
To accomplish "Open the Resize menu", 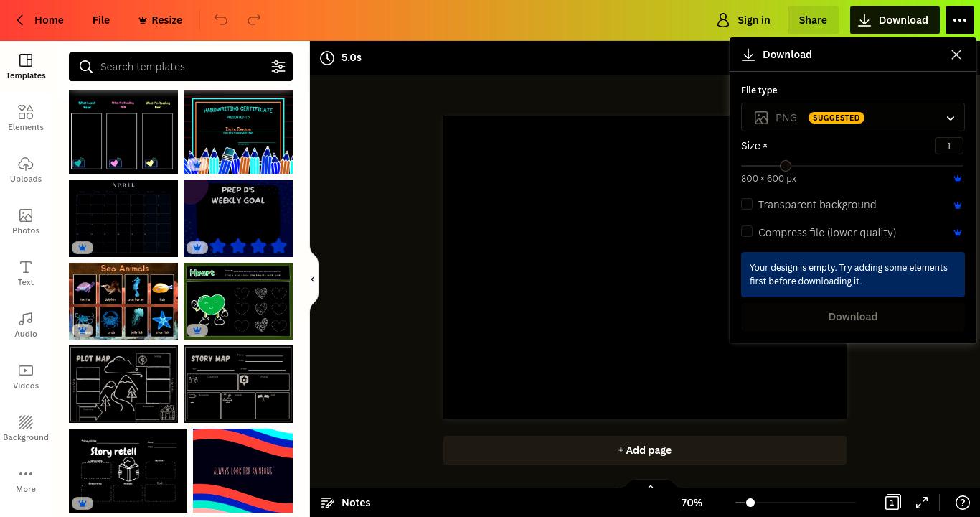I will [160, 20].
